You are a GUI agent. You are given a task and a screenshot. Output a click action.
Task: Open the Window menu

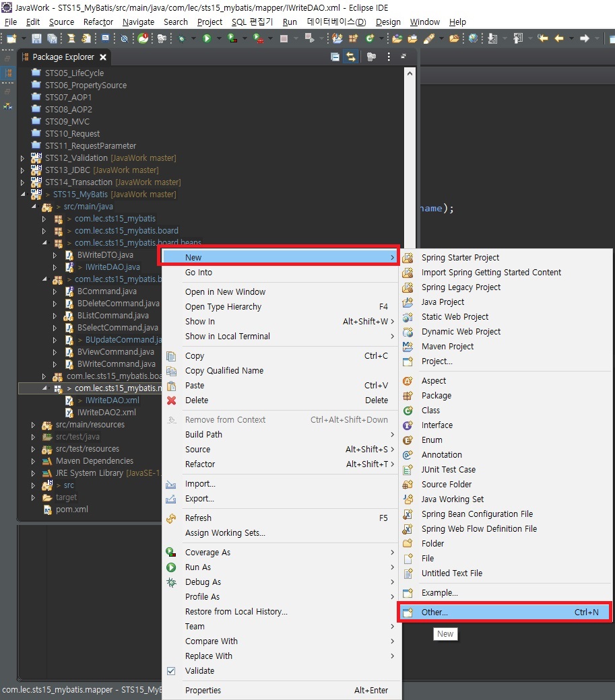click(425, 22)
